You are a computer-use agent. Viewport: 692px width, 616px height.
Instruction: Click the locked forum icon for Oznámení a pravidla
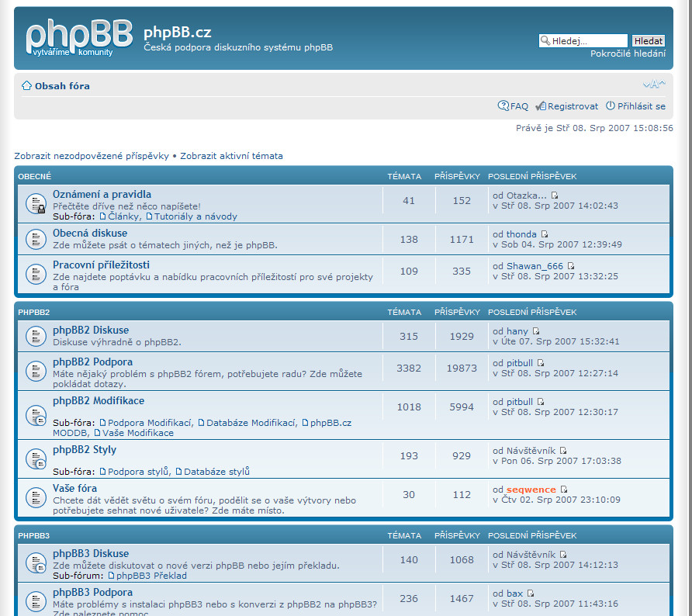coord(36,204)
